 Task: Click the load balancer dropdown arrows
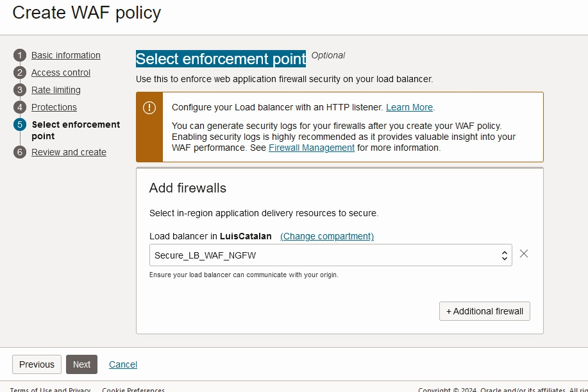pyautogui.click(x=505, y=255)
